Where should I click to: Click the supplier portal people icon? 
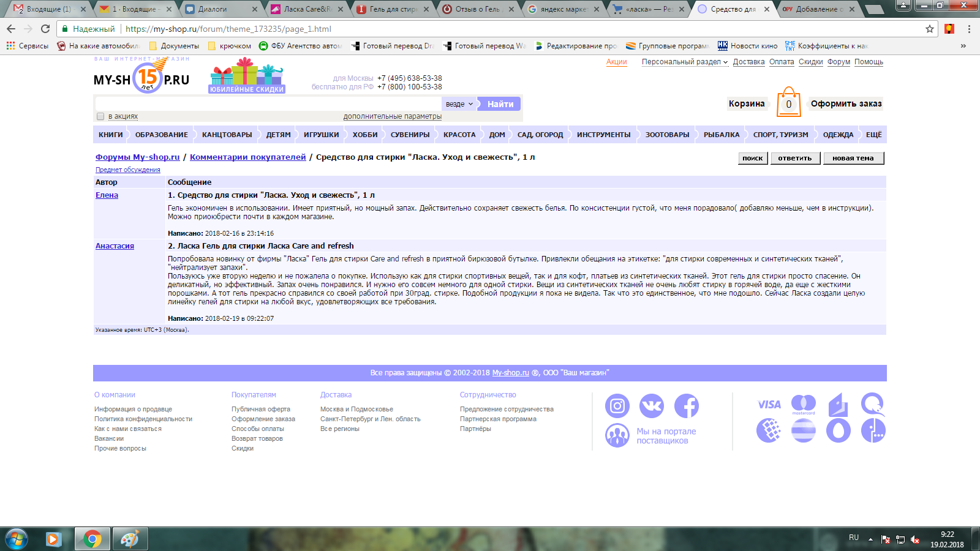[x=617, y=435]
